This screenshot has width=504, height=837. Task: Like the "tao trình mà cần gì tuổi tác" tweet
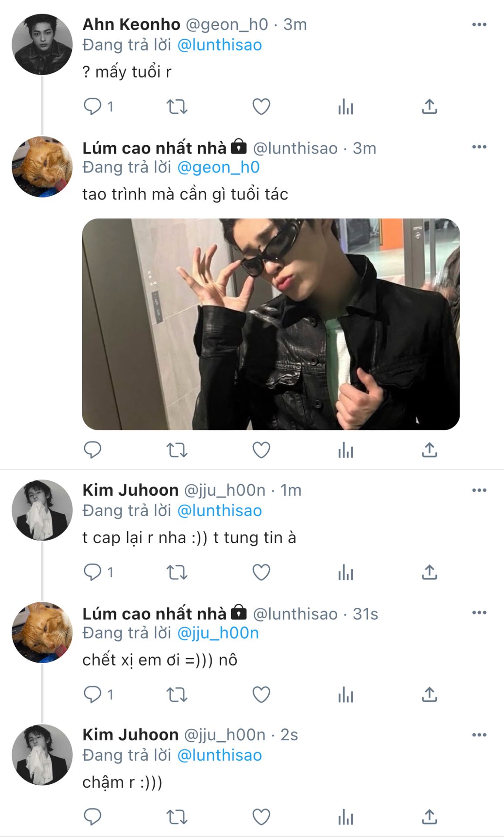point(261,450)
